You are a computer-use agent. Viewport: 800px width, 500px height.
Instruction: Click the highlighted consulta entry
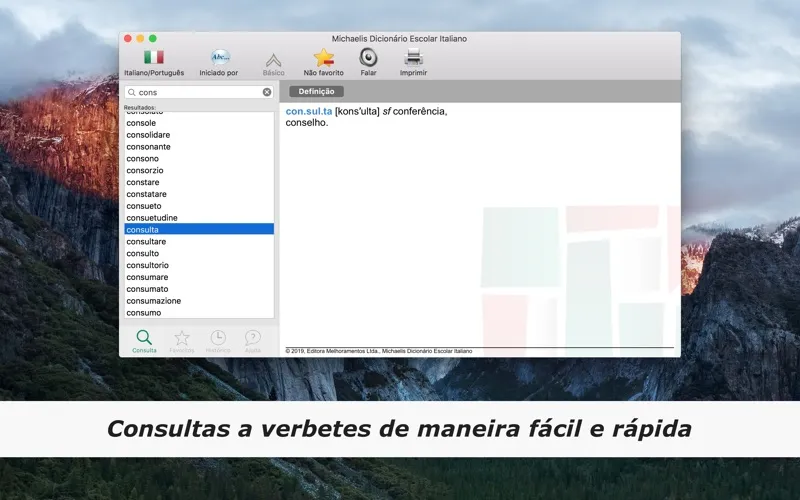click(x=143, y=229)
